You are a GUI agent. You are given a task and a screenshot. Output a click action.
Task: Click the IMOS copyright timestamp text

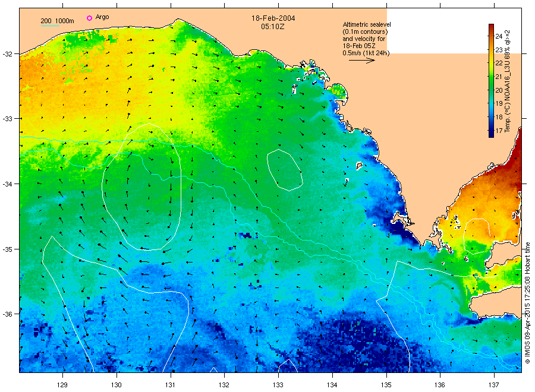coord(527,302)
